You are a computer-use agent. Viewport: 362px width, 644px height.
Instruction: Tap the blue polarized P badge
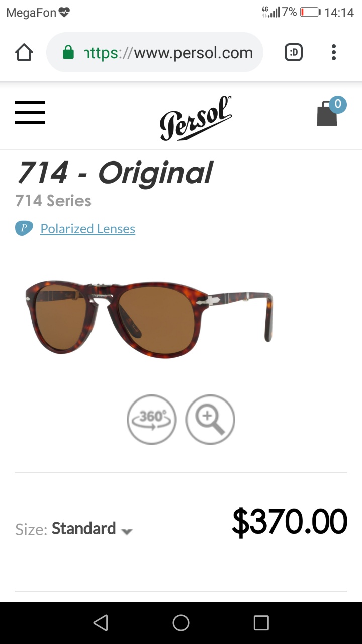click(x=24, y=228)
